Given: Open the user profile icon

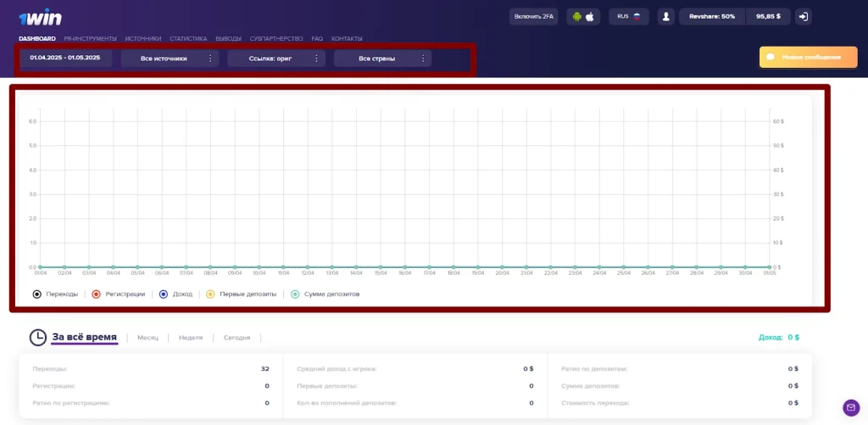Looking at the screenshot, I should (666, 17).
